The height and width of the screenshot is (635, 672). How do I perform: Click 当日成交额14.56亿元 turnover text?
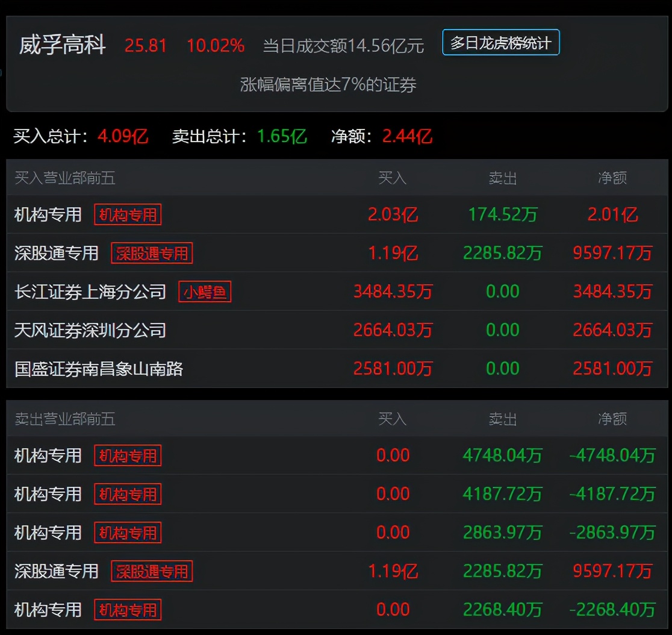pyautogui.click(x=343, y=46)
